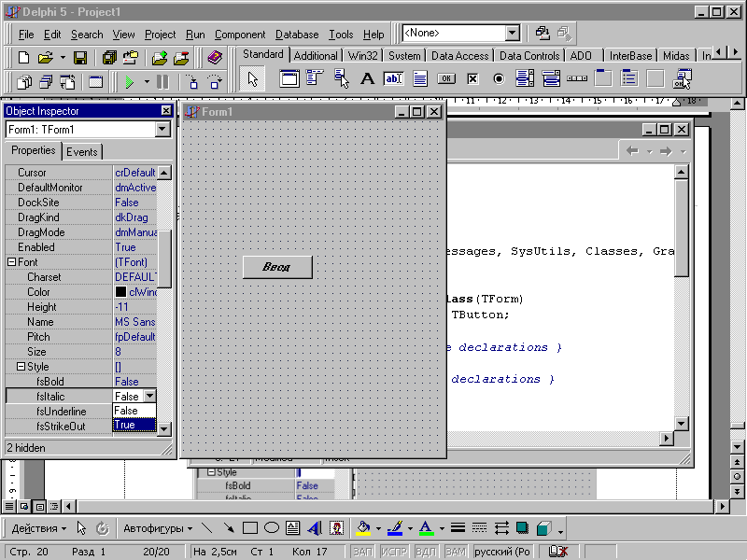Screen dimensions: 747x560
Task: Click the Save All icon
Action: tap(109, 58)
